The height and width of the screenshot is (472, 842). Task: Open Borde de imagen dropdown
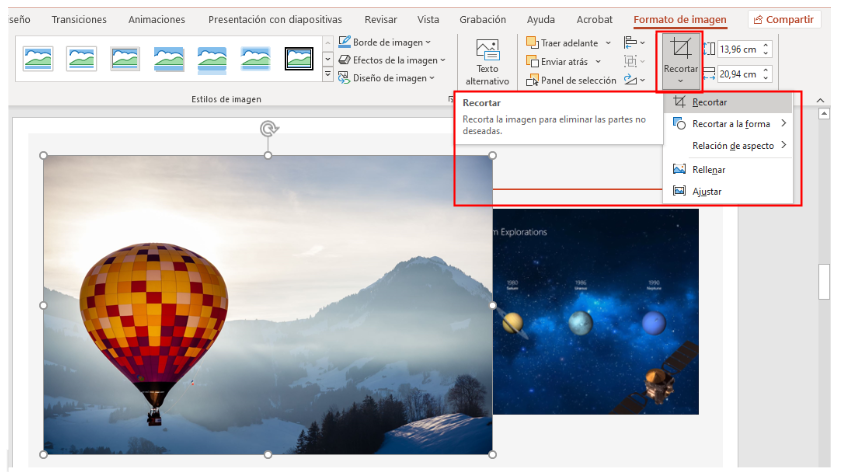(384, 42)
